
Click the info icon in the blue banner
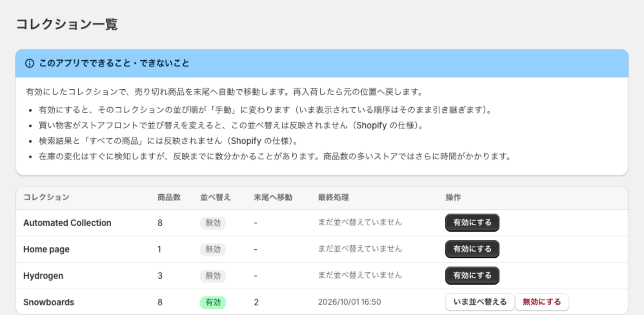pyautogui.click(x=30, y=63)
